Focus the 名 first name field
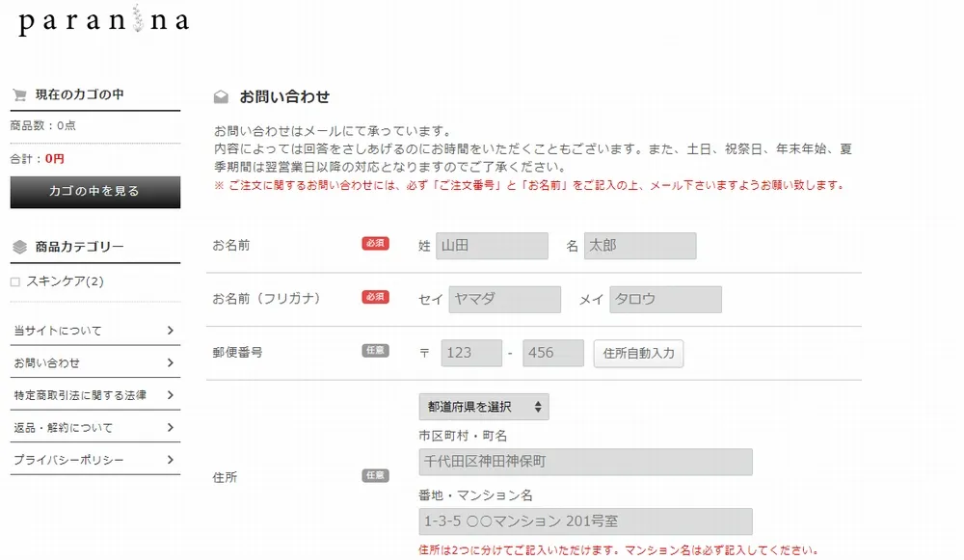Image resolution: width=964 pixels, height=560 pixels. click(x=640, y=246)
